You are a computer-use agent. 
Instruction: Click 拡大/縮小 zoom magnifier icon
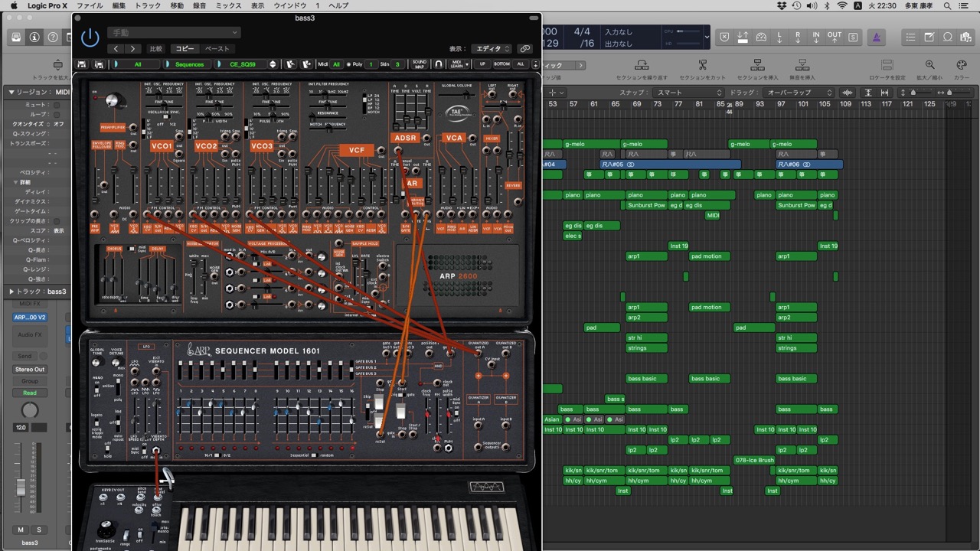click(x=929, y=65)
